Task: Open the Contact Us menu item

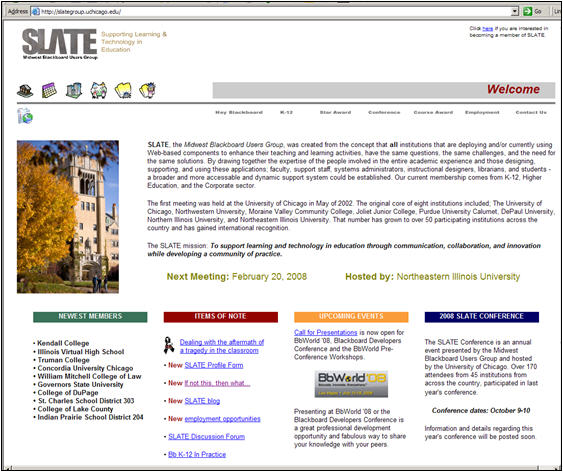Action: pyautogui.click(x=531, y=112)
